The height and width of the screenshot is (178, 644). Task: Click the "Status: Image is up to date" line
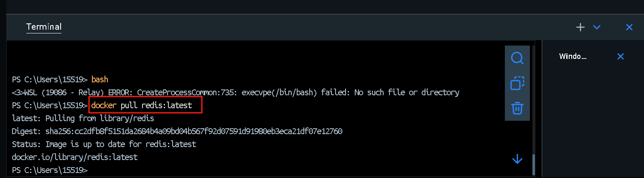104,144
